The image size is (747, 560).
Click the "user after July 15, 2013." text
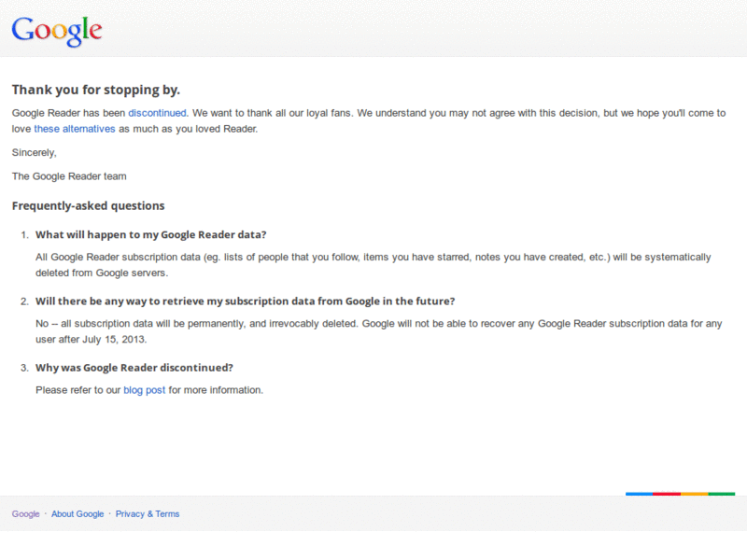[91, 340]
